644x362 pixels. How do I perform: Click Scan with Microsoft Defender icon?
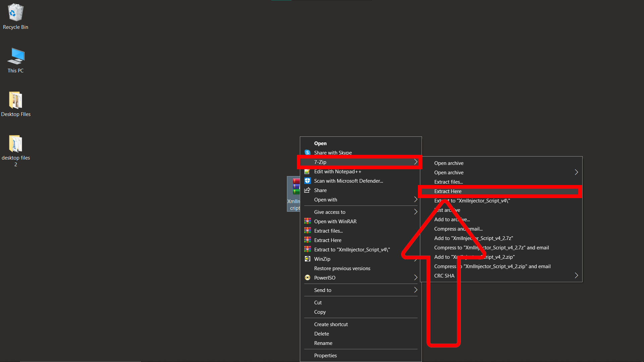pyautogui.click(x=307, y=180)
